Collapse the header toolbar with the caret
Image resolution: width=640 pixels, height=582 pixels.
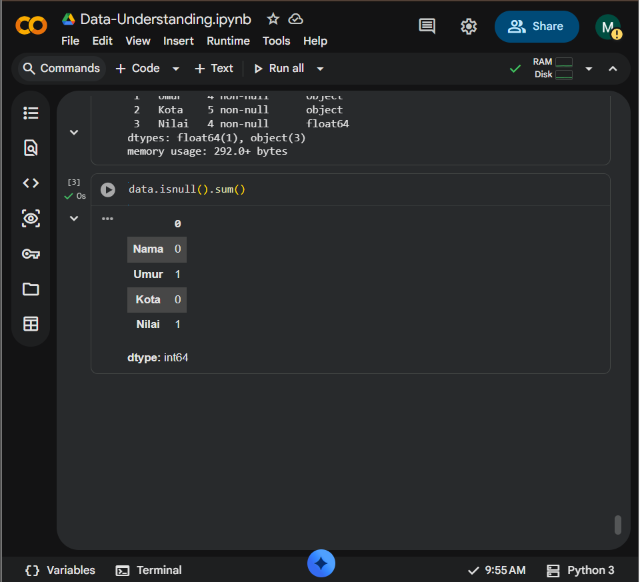pos(613,69)
